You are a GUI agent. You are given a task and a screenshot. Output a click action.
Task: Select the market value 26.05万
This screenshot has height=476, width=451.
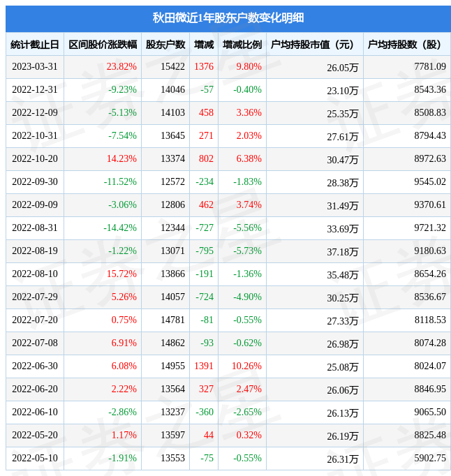click(343, 68)
